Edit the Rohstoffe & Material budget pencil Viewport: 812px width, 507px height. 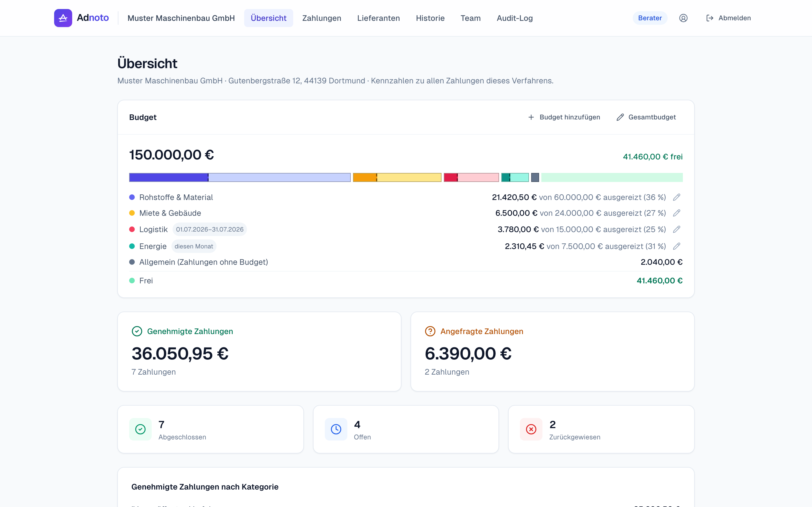(x=676, y=197)
